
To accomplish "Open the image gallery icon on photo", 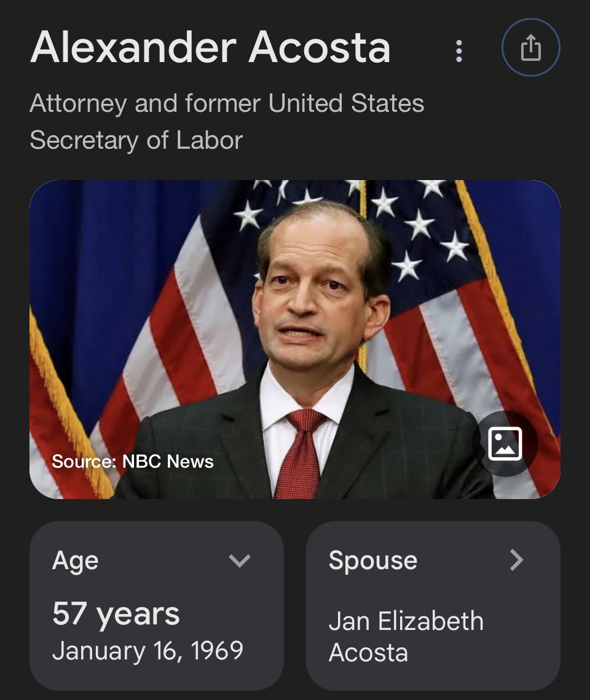I will pos(505,443).
